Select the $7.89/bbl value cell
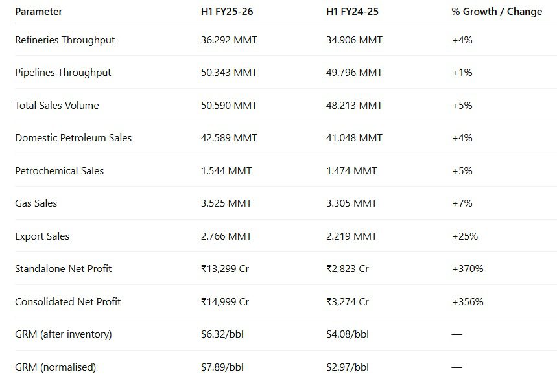The image size is (557, 392). point(222,367)
